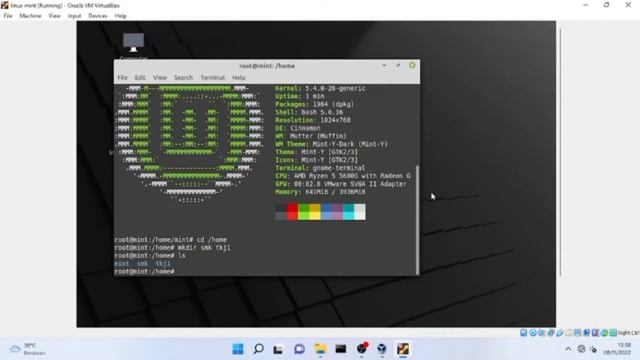Open the VirtualBox Devices menu
Screen dimensions: 640x360
coord(98,16)
